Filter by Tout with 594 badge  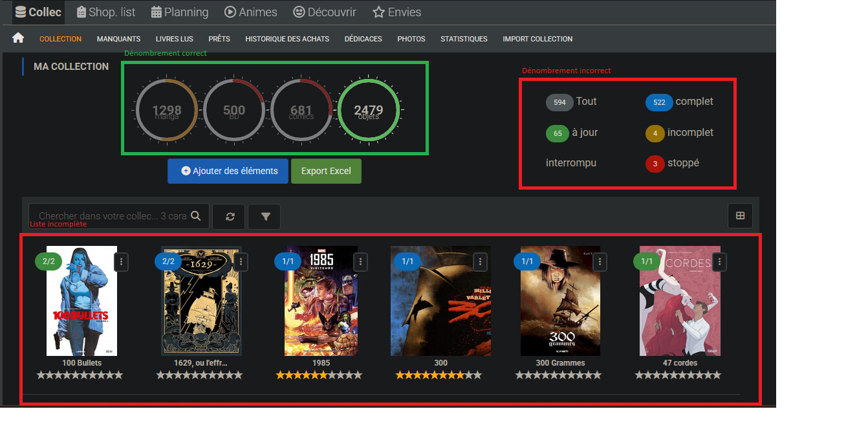click(572, 102)
